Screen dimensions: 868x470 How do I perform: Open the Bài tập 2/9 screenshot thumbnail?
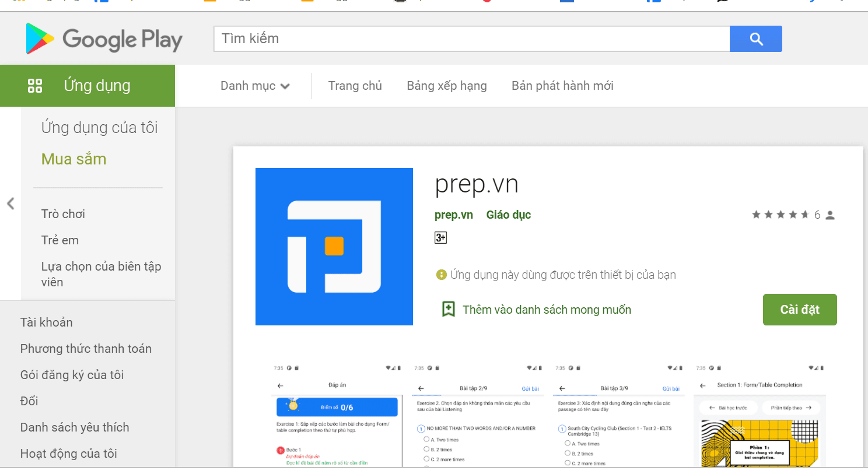478,415
